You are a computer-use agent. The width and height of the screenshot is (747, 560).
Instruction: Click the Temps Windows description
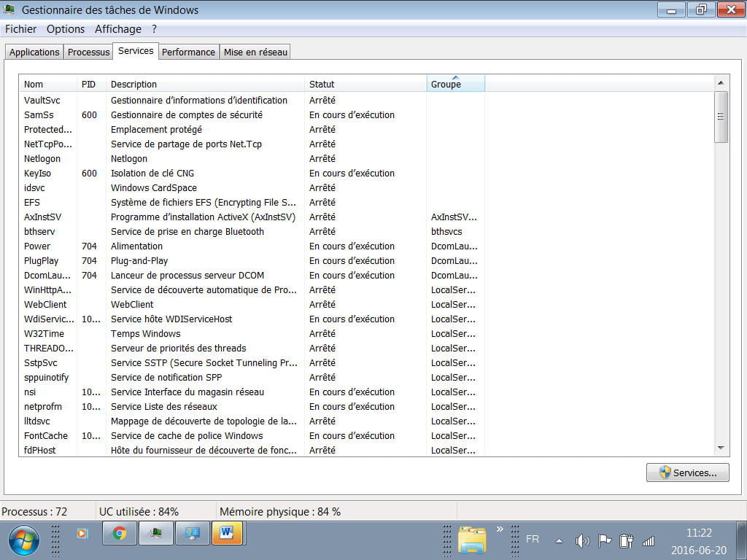[x=145, y=333]
